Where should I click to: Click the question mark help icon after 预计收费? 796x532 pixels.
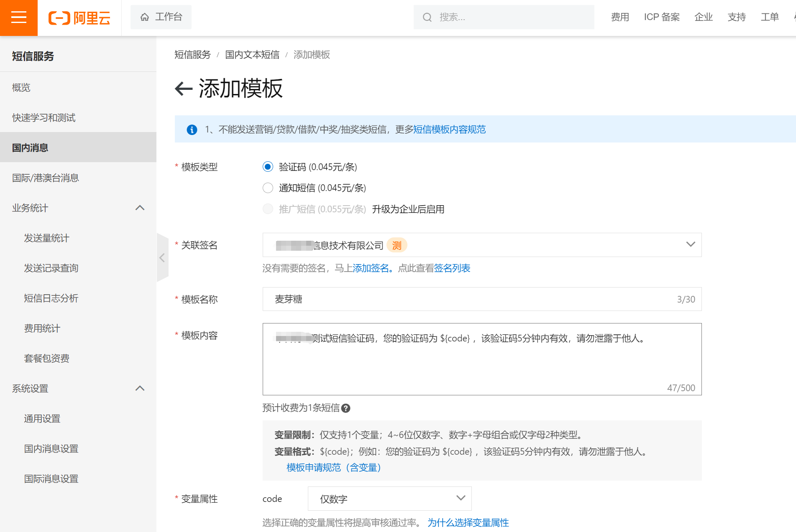pos(346,408)
